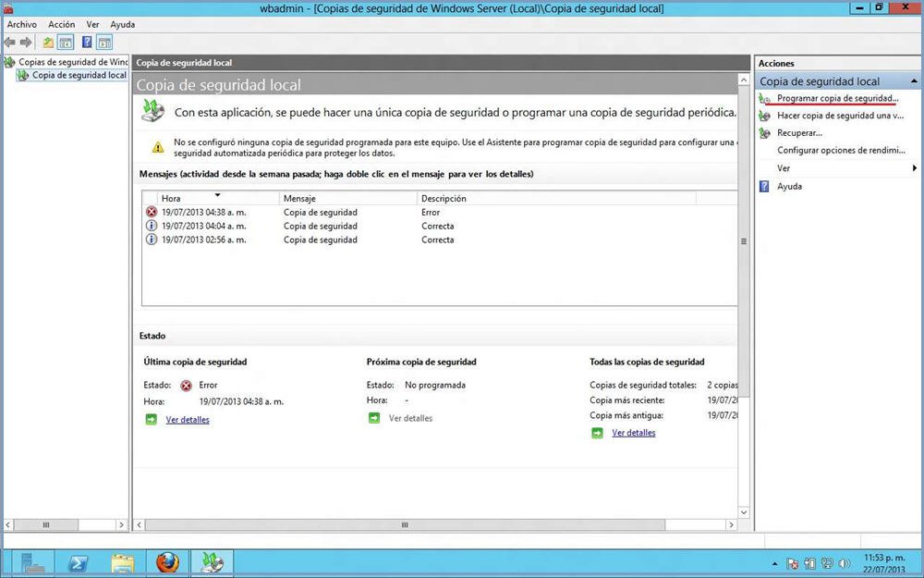Open Ver detalles under Última copia de seguridad
This screenshot has height=578, width=924.
click(x=188, y=420)
